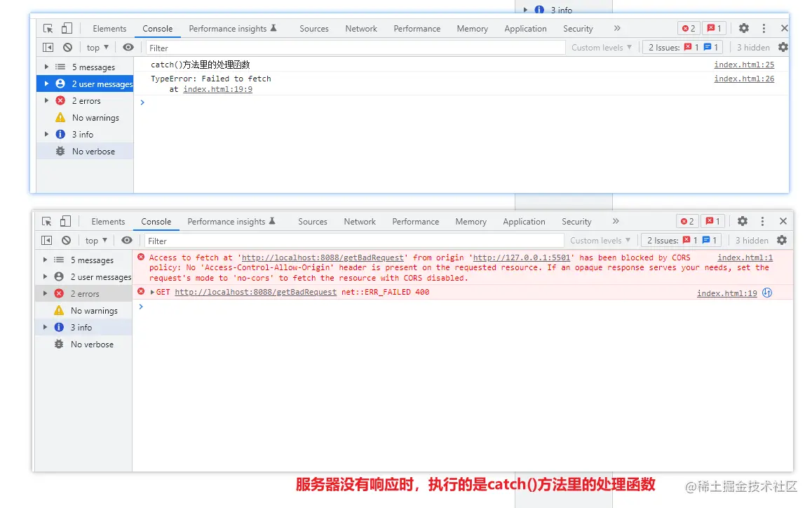
Task: Click the errors count badge in upper DevTools
Action: [x=689, y=29]
